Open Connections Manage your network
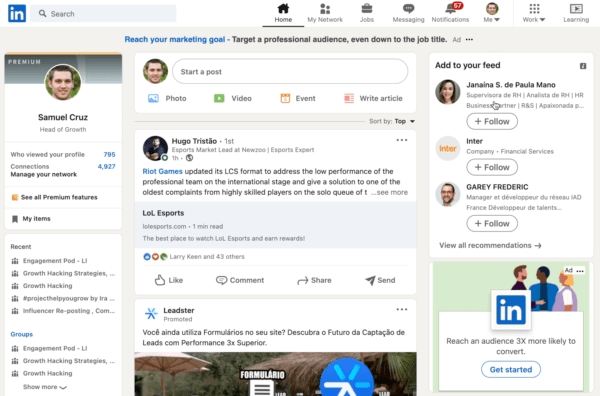The width and height of the screenshot is (600, 396). coord(63,170)
